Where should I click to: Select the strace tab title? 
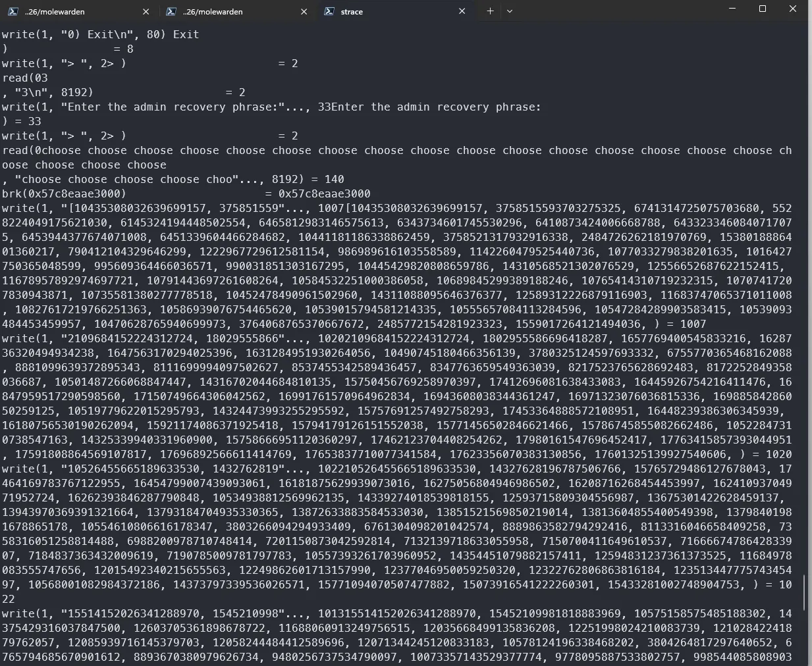click(352, 11)
